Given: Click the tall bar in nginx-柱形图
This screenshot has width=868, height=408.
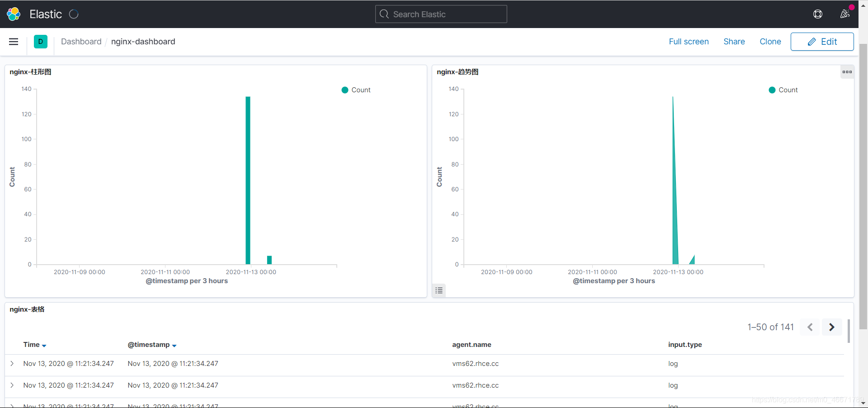Looking at the screenshot, I should point(248,180).
